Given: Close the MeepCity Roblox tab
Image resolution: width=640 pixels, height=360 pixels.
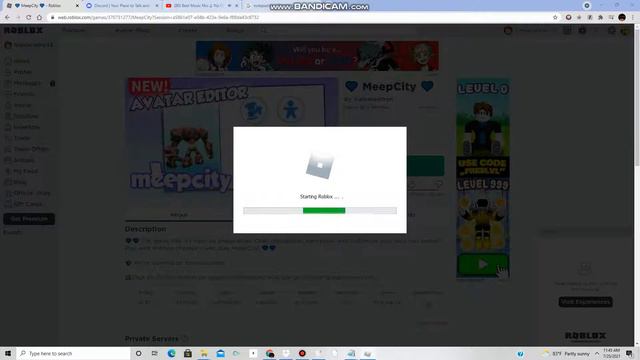Looking at the screenshot, I should [77, 6].
